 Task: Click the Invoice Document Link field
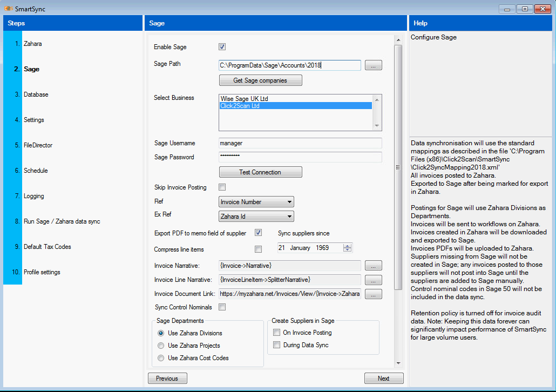[290, 294]
